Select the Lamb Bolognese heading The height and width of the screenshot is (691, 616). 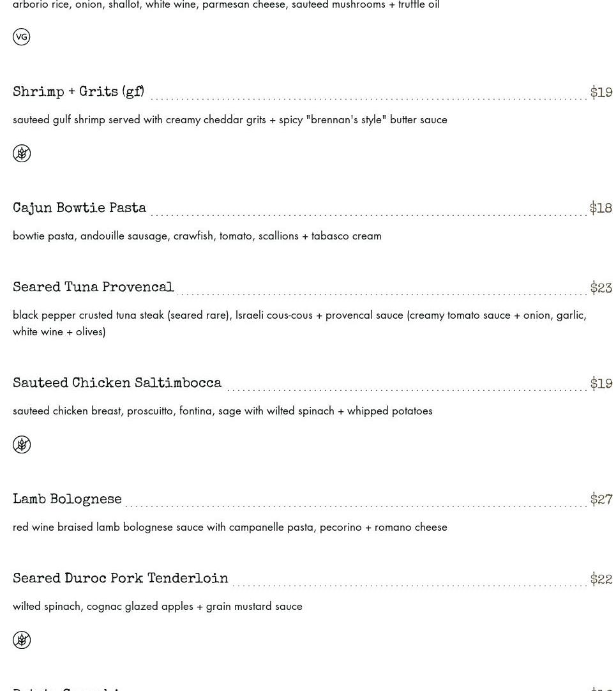coord(67,499)
